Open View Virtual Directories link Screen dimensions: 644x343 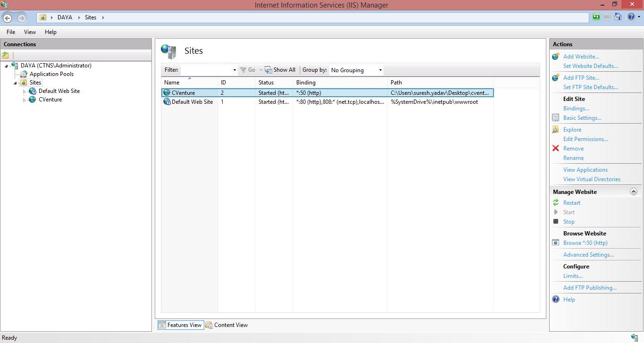[592, 179]
